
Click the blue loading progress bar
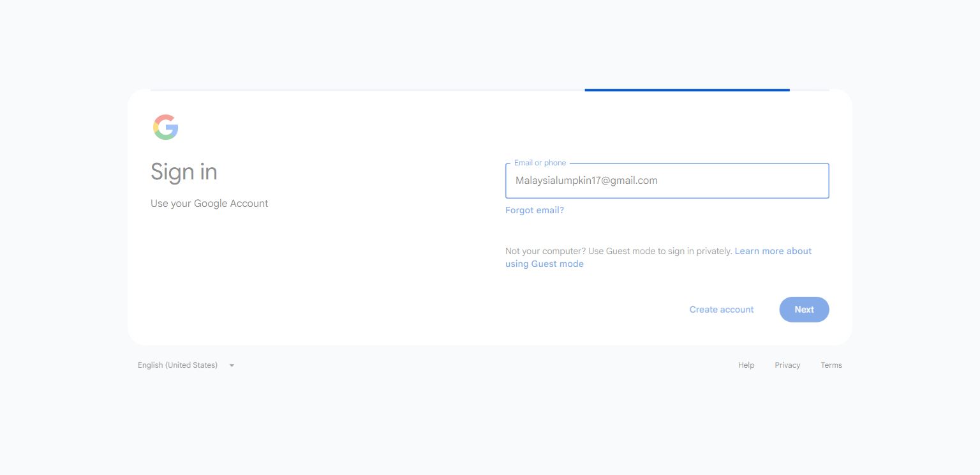(x=687, y=90)
